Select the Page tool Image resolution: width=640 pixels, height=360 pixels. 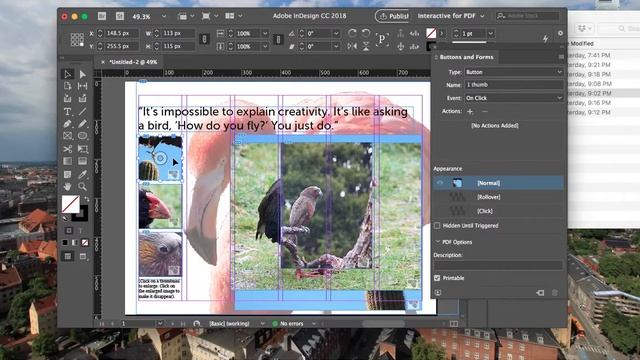(x=68, y=86)
